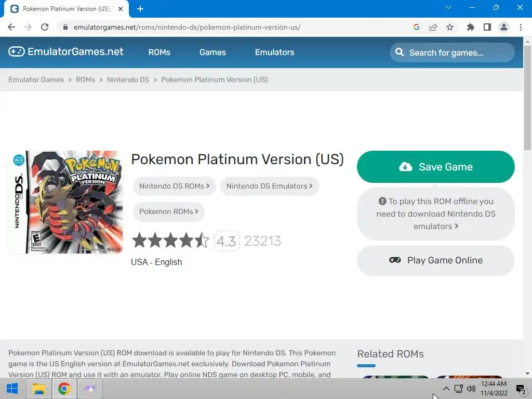Reload the current page
Image resolution: width=532 pixels, height=399 pixels.
pos(45,27)
